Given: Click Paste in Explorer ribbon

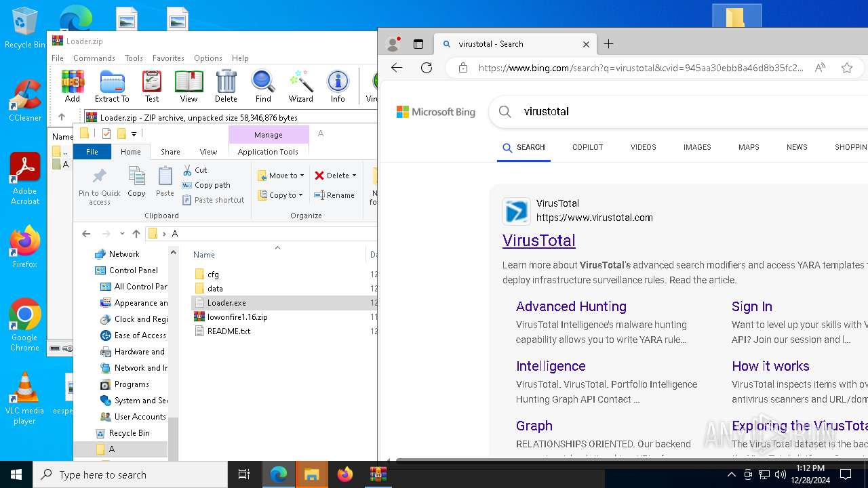Looking at the screenshot, I should pos(165,182).
